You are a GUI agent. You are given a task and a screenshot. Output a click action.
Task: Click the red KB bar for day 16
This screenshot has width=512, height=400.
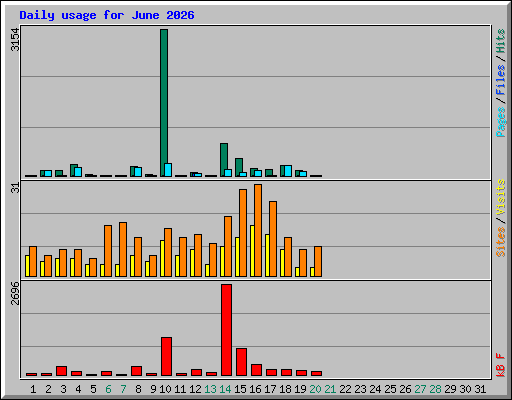[256, 370]
